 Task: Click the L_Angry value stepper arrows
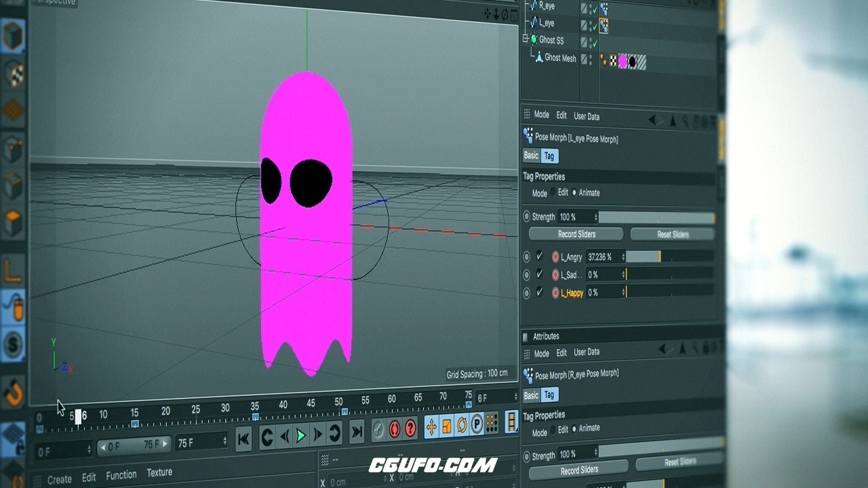622,257
